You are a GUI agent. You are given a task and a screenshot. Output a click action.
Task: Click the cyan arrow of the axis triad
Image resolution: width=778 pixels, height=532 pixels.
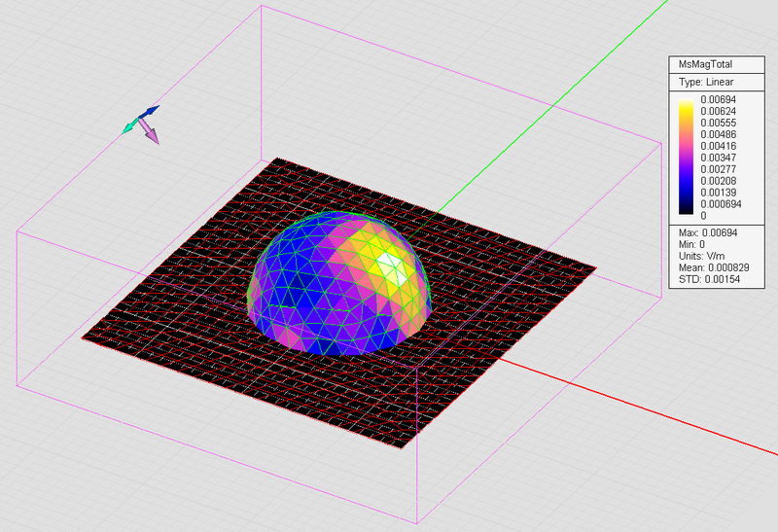[130, 127]
